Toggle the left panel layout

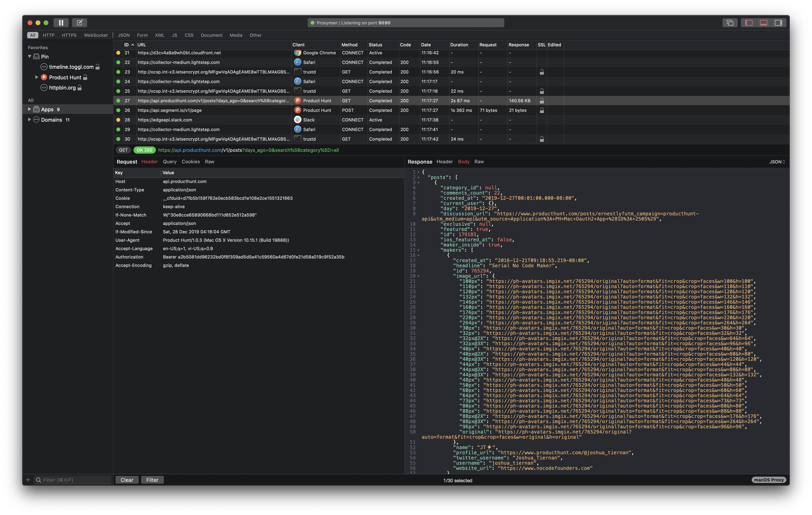tap(748, 23)
